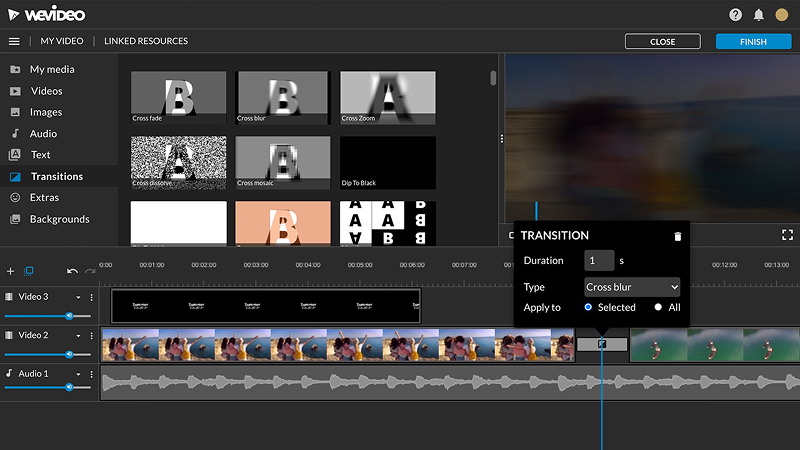Open the Video 3 track three-dot menu
Viewport: 800px width, 450px height.
pos(92,297)
